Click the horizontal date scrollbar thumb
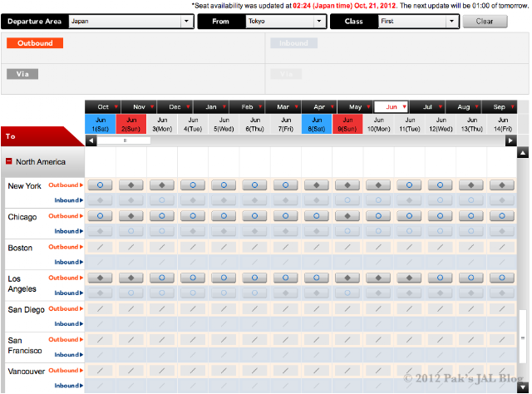 (124, 140)
